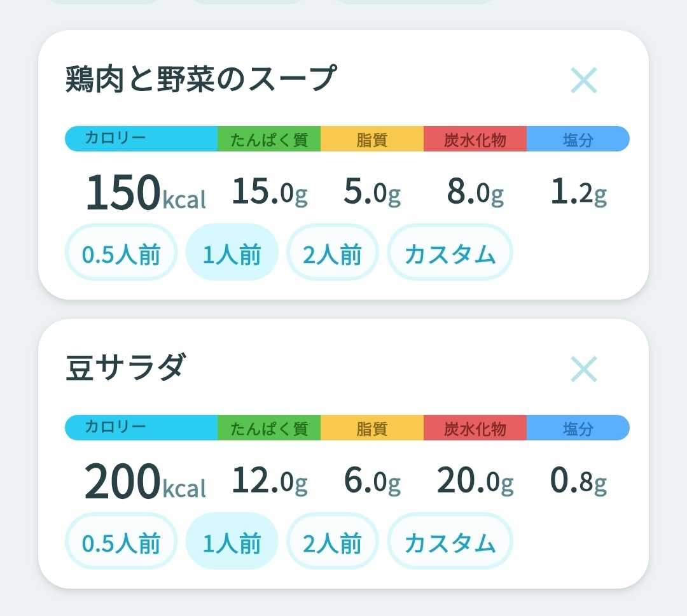Click the カロリー bar segment in soup card
Viewport: 687px width, 616px height.
(x=141, y=139)
